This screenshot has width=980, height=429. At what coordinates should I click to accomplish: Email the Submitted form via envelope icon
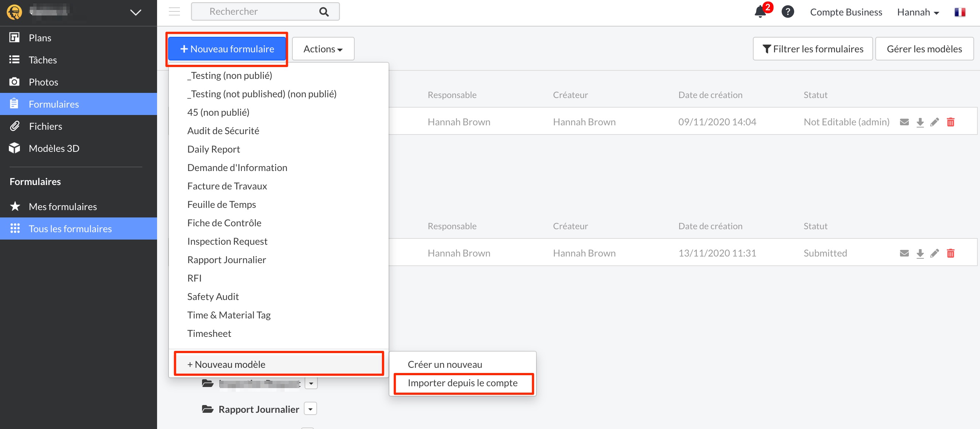[x=904, y=253]
